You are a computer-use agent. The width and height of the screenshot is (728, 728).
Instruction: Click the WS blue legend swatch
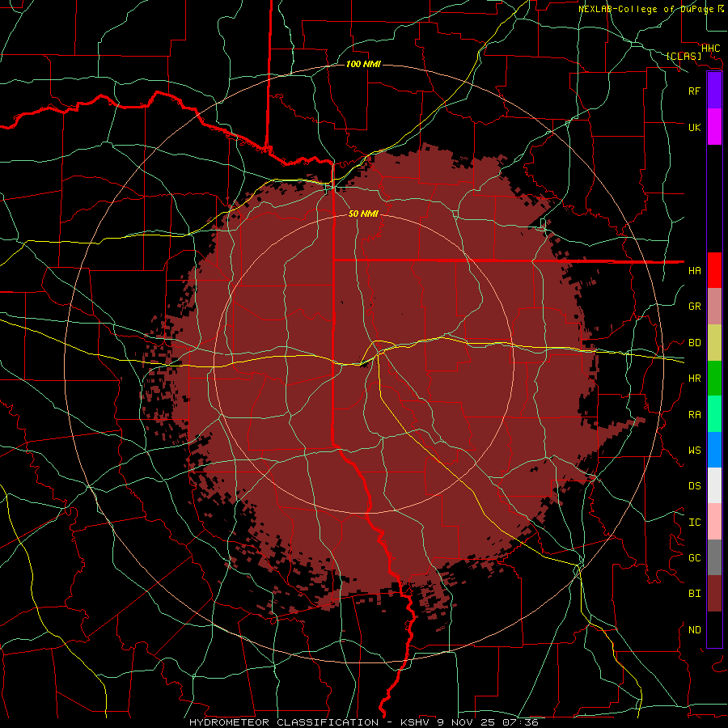click(x=714, y=450)
